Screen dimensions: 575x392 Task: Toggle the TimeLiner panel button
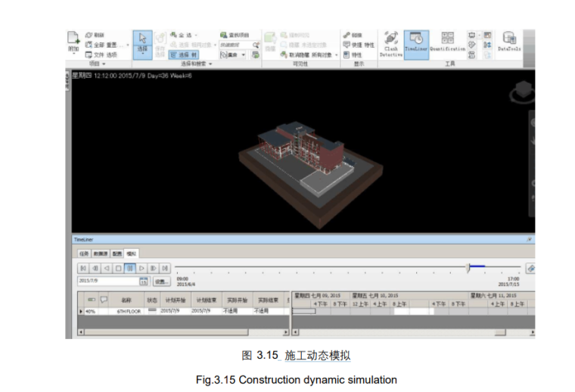coord(416,43)
